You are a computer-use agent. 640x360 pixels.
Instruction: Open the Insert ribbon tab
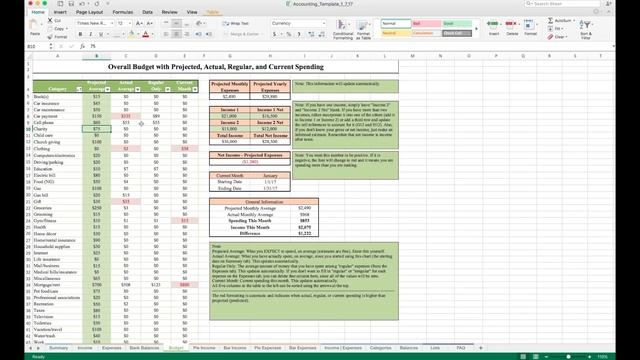[x=60, y=12]
